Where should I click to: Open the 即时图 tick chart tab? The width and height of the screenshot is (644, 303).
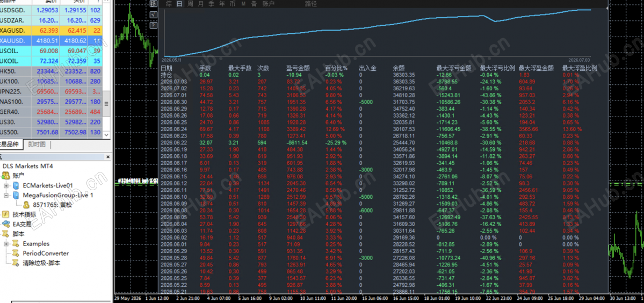pyautogui.click(x=37, y=144)
